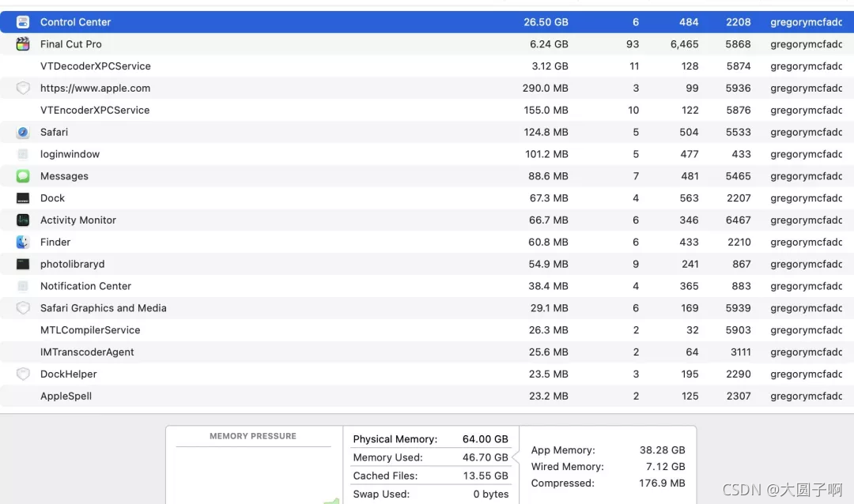Click the Control Center process icon
The height and width of the screenshot is (504, 854).
(x=23, y=22)
